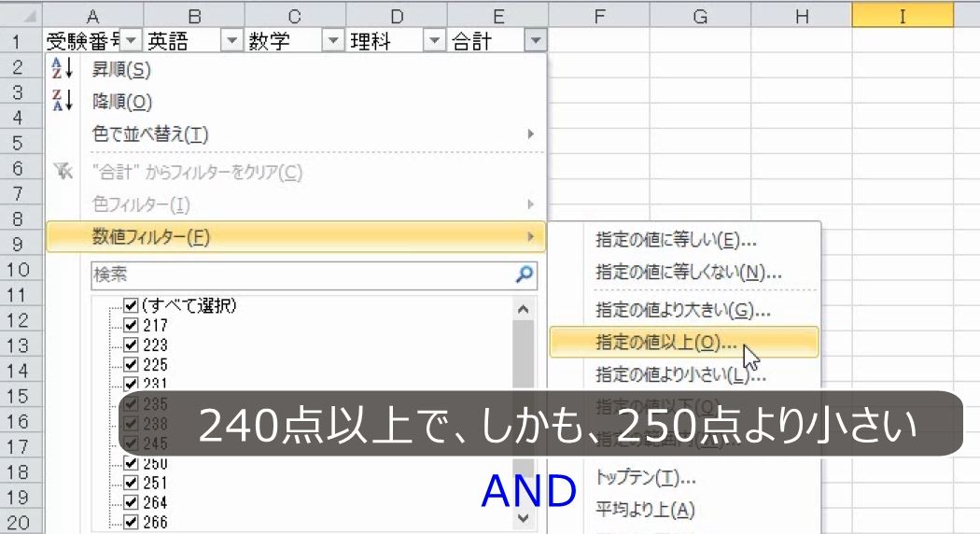This screenshot has width=980, height=534.
Task: Uncheck the 264 value checkbox
Action: click(x=131, y=502)
